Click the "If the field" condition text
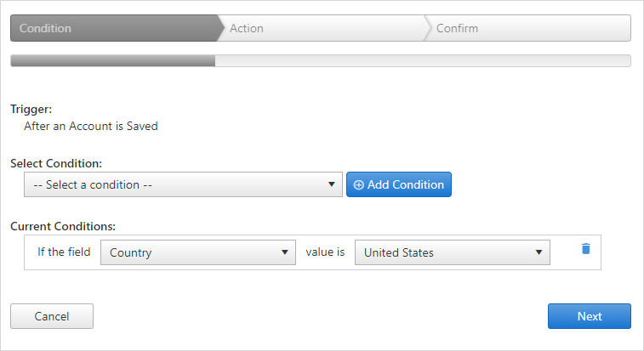 [x=64, y=252]
